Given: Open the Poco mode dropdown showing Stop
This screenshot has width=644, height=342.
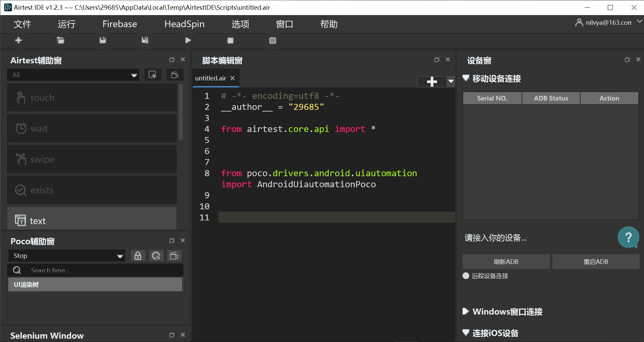Looking at the screenshot, I should [67, 256].
